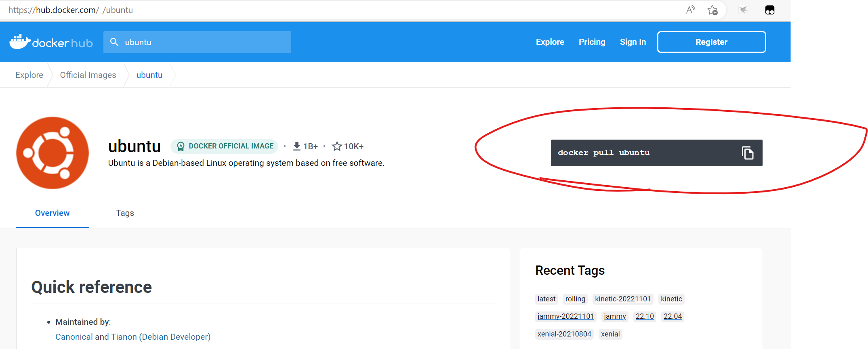Copy the docker pull ubuntu command
The width and height of the screenshot is (868, 349).
coord(748,153)
